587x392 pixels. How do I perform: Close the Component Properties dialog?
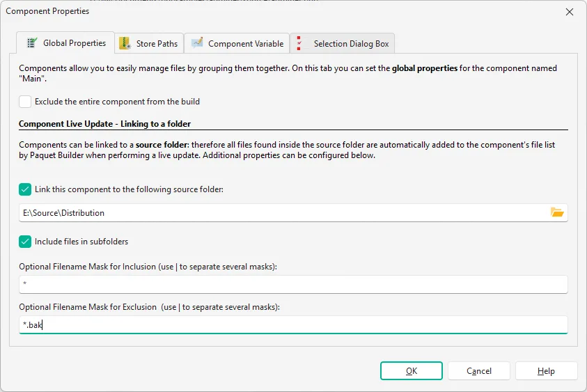click(569, 12)
